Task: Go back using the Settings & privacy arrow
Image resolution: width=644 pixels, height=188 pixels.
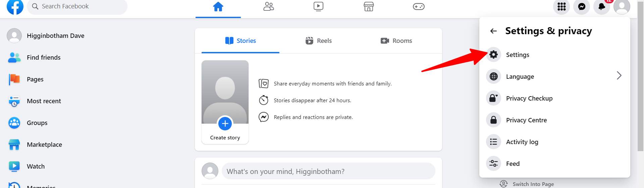Action: (493, 31)
